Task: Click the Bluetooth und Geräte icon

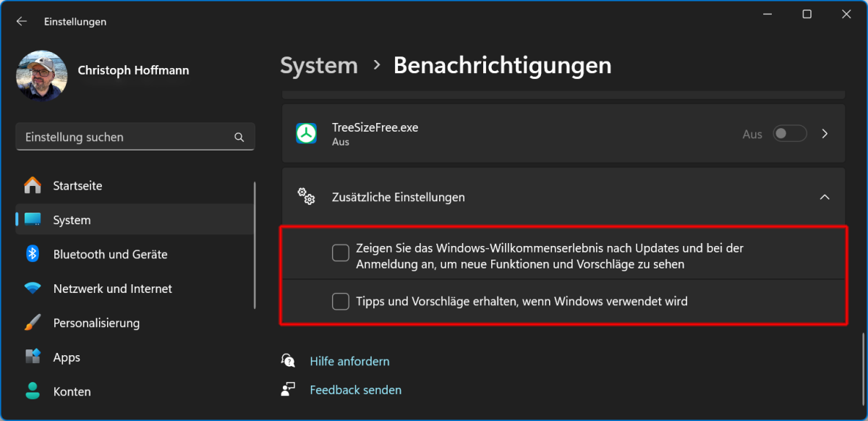Action: 33,254
